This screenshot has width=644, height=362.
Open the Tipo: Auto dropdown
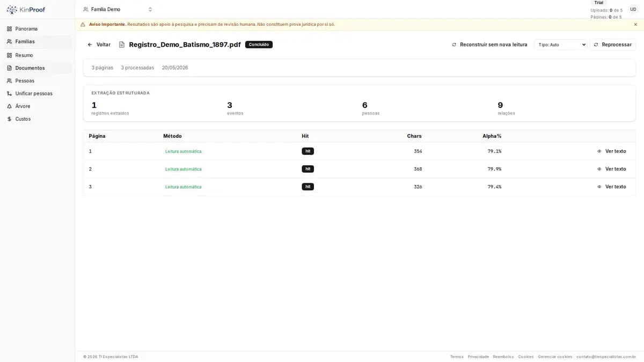point(560,45)
